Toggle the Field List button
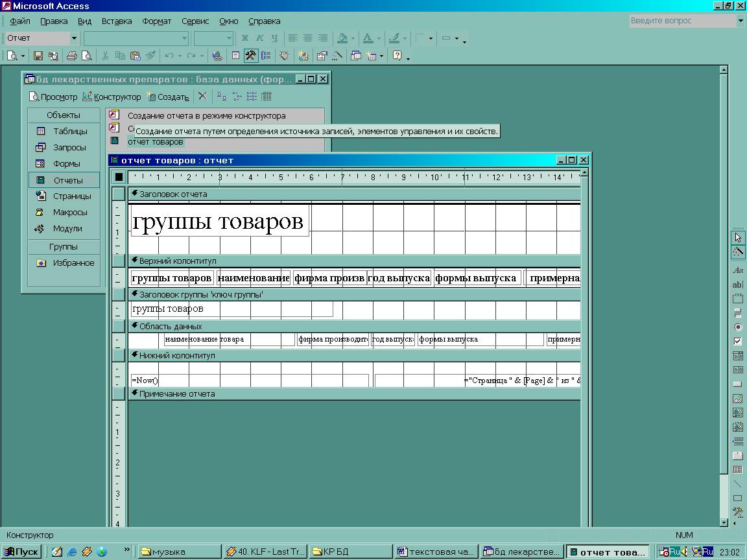 point(235,56)
